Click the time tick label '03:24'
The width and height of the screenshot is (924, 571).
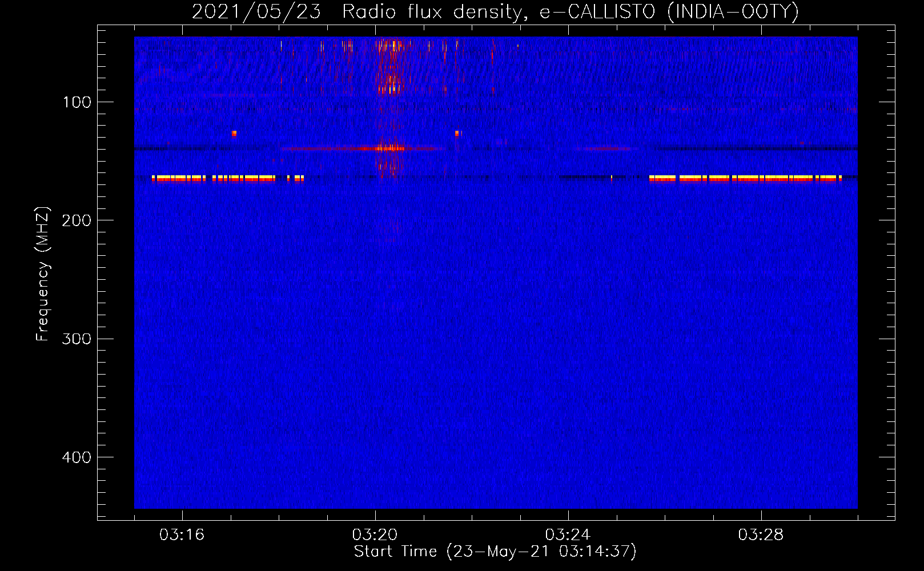568,535
